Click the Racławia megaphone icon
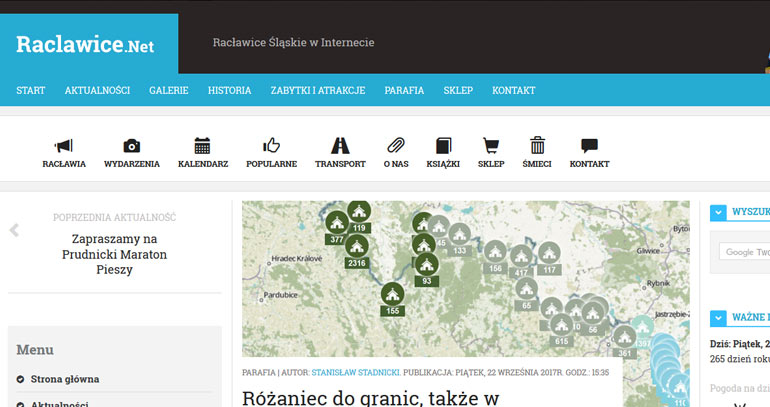Viewport: 770px width, 407px height. [x=64, y=146]
